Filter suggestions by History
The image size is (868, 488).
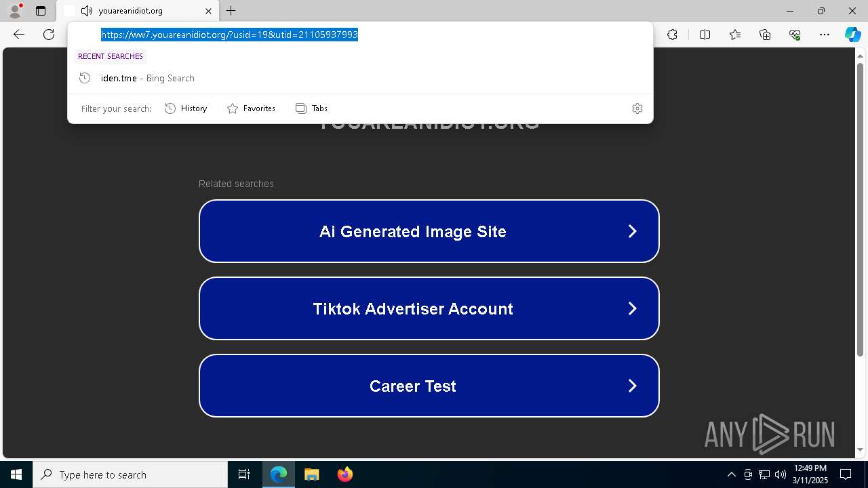click(186, 108)
